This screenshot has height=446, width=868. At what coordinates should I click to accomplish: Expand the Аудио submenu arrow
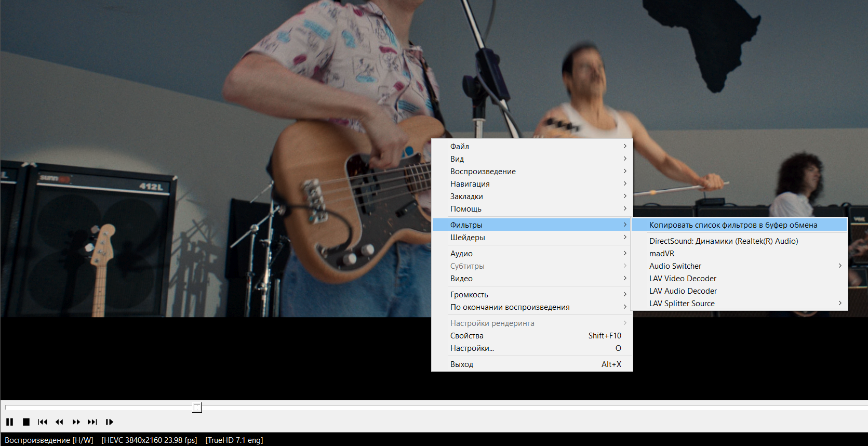coord(625,253)
